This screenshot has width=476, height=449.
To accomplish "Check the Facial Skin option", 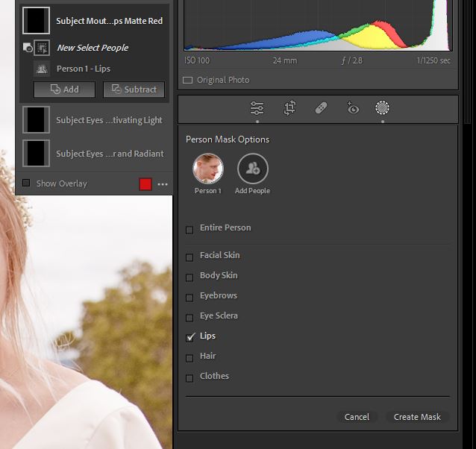I will 190,257.
